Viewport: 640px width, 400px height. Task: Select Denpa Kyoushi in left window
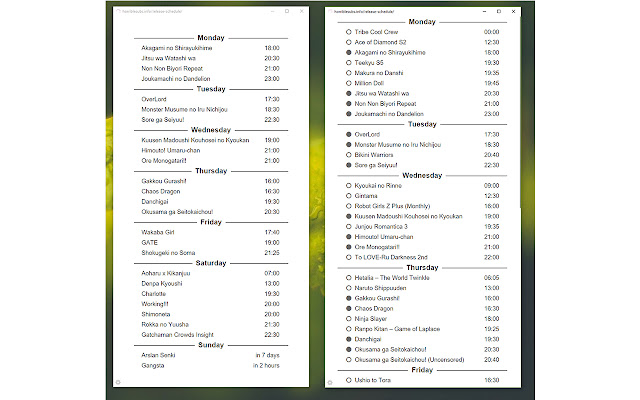162,283
